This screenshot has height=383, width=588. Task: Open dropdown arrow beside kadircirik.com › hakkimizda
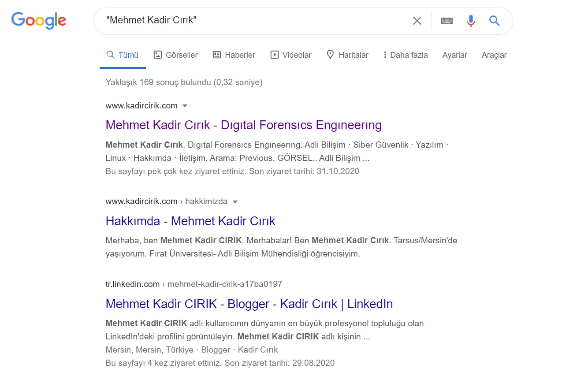(235, 202)
